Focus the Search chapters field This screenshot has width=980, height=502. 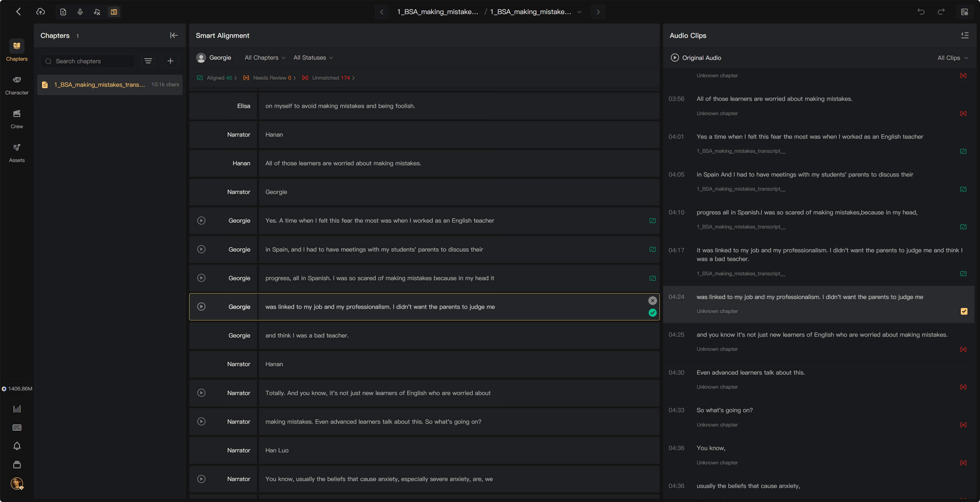point(88,61)
